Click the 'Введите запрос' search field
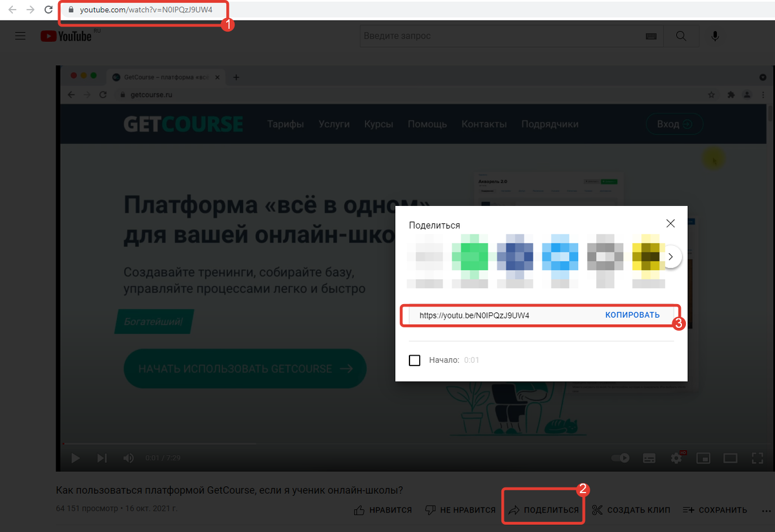The width and height of the screenshot is (775, 532). [x=504, y=36]
